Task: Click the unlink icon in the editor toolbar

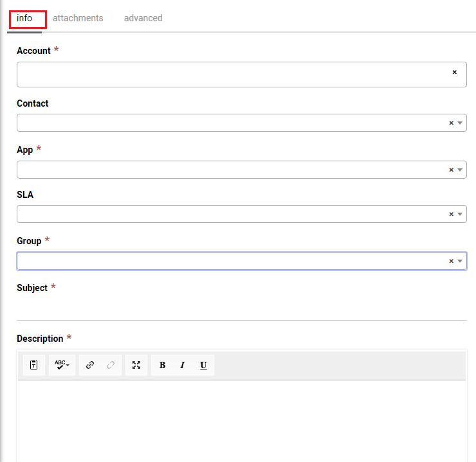Action: tap(111, 365)
